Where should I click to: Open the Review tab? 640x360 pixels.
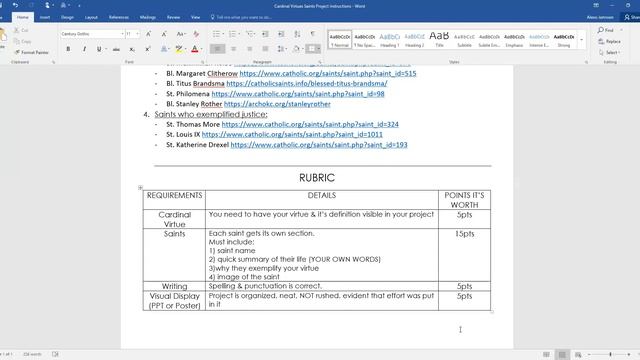point(173,17)
